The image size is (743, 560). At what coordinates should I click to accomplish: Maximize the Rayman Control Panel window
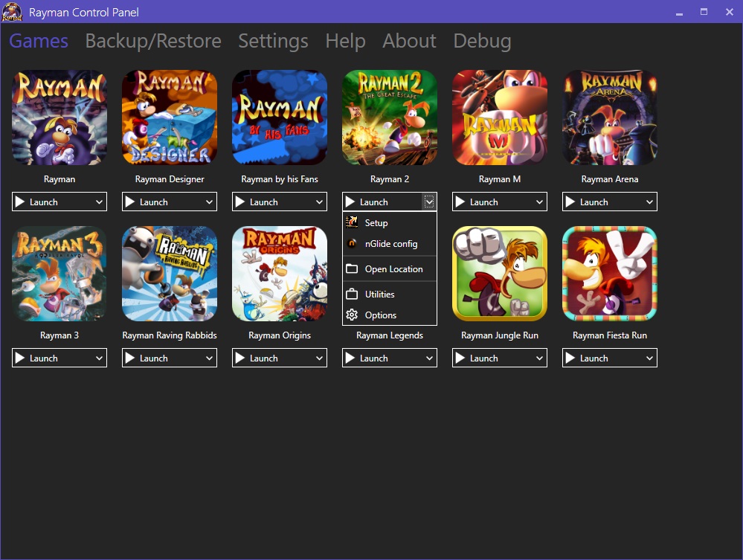704,13
